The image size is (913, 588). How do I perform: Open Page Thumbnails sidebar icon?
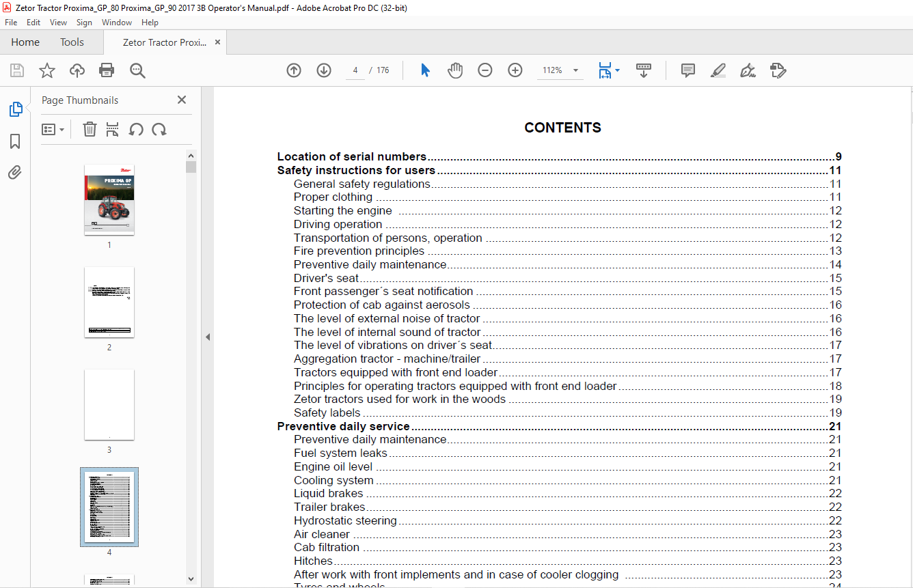[15, 109]
